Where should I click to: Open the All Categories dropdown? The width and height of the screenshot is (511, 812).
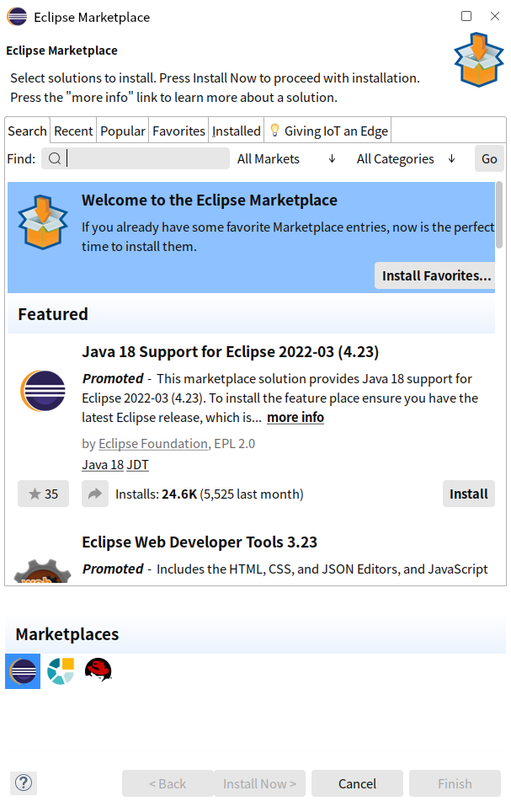coord(405,158)
